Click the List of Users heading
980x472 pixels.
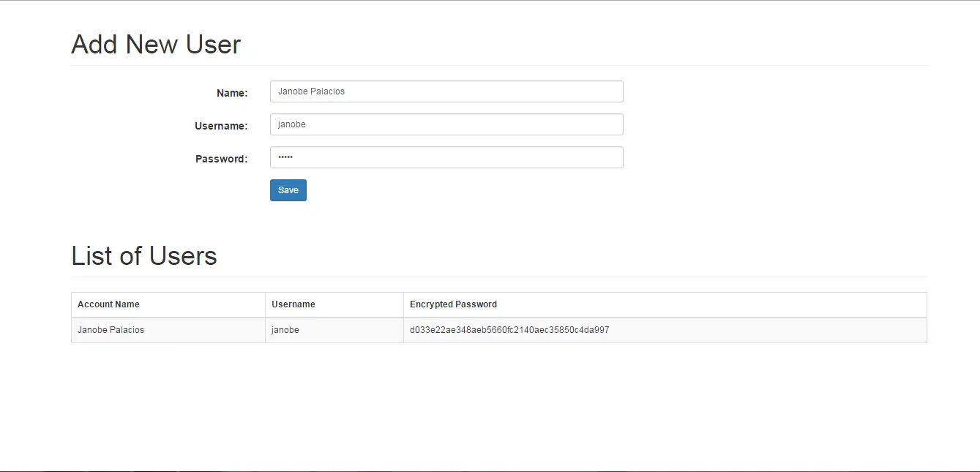tap(144, 256)
